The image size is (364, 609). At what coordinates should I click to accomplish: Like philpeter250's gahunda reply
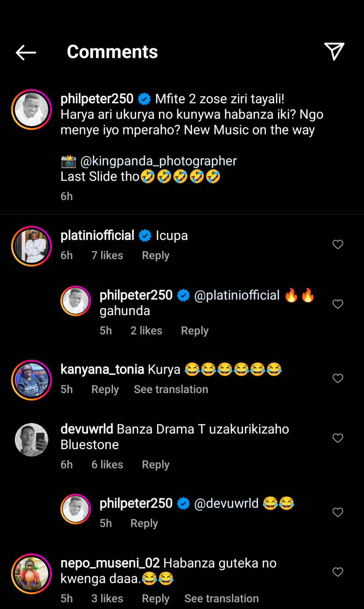coord(338,304)
